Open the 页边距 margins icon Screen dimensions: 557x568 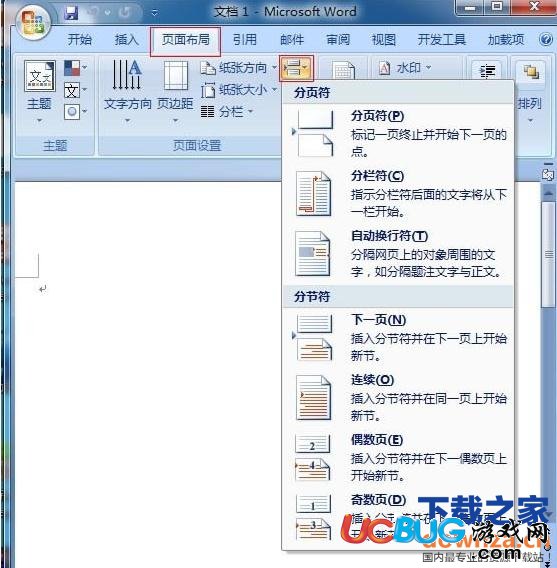point(176,75)
